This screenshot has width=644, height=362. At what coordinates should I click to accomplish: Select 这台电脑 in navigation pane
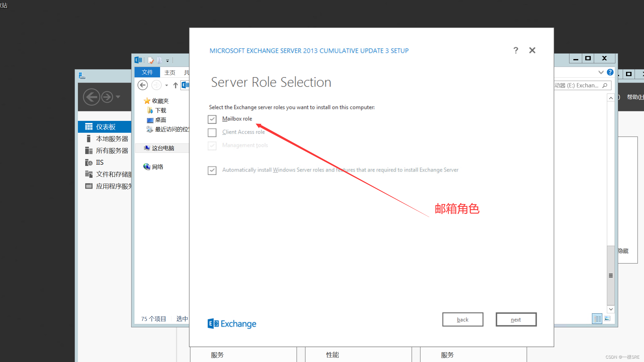163,148
